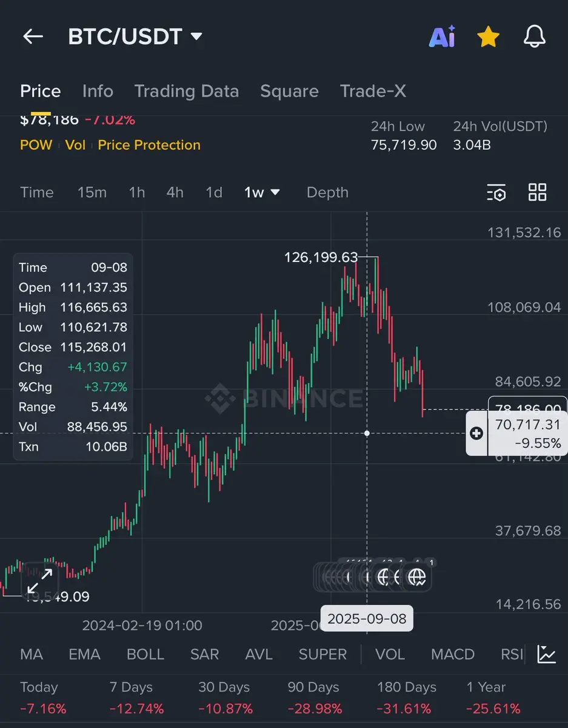568x728 pixels.
Task: Click the 2025-09-08 date label
Action: click(367, 619)
